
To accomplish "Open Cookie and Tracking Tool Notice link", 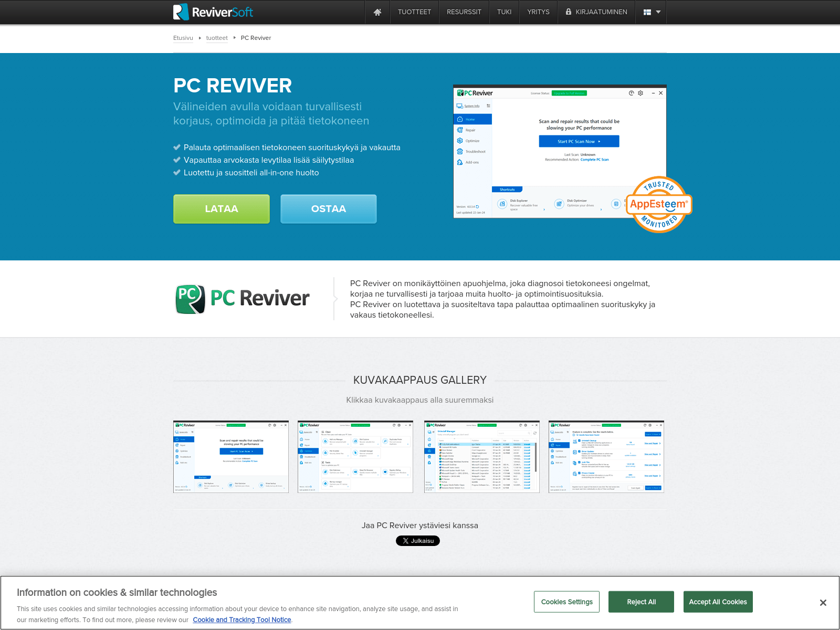I will (242, 620).
